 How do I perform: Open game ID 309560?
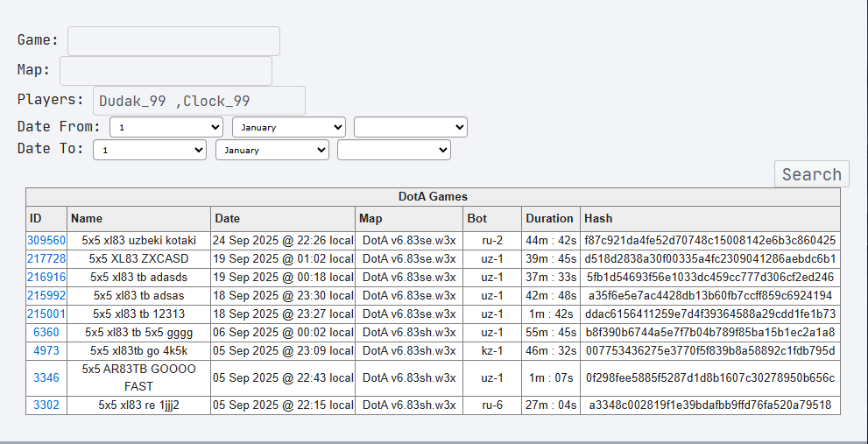[x=46, y=240]
